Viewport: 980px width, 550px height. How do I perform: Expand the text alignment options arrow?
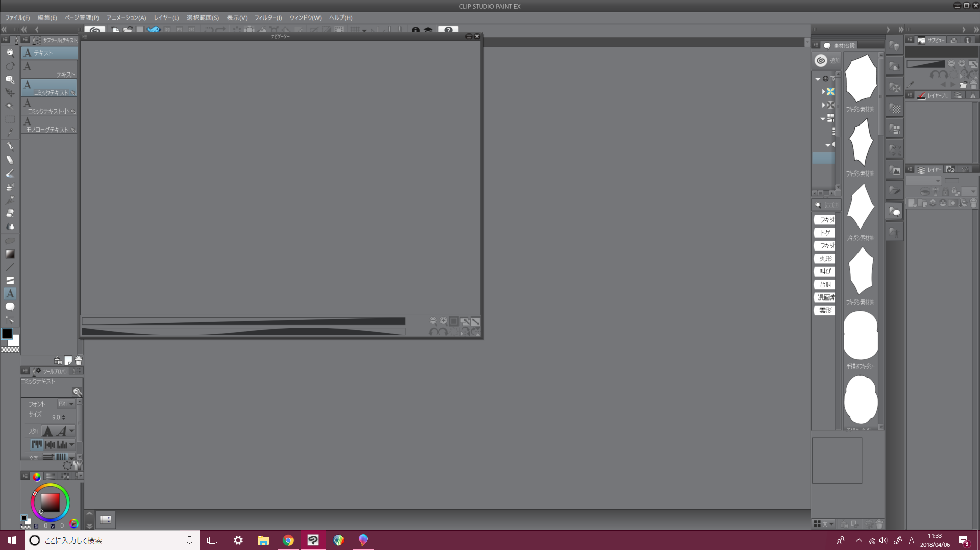[x=71, y=445]
